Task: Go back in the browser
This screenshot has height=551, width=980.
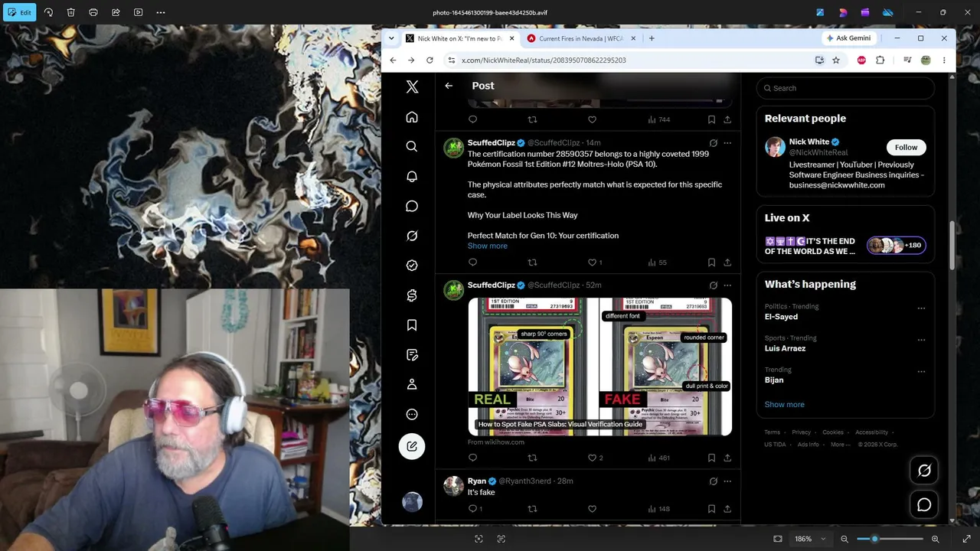Action: coord(393,60)
